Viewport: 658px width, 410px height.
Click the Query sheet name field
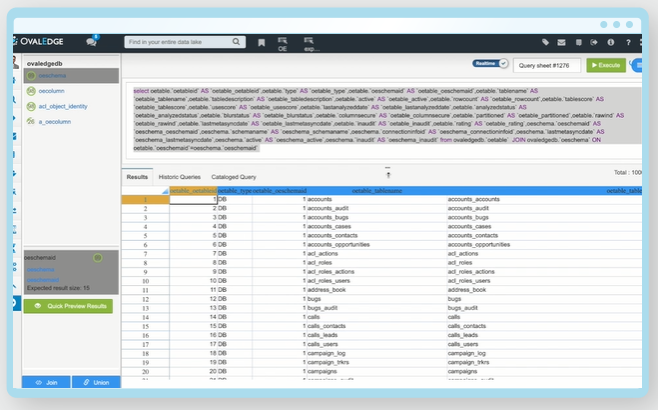547,64
